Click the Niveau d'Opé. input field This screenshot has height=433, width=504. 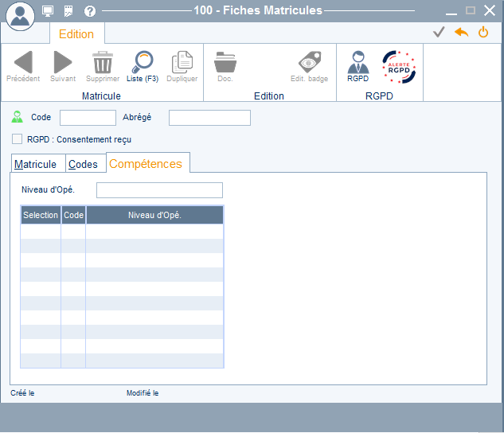click(x=159, y=190)
